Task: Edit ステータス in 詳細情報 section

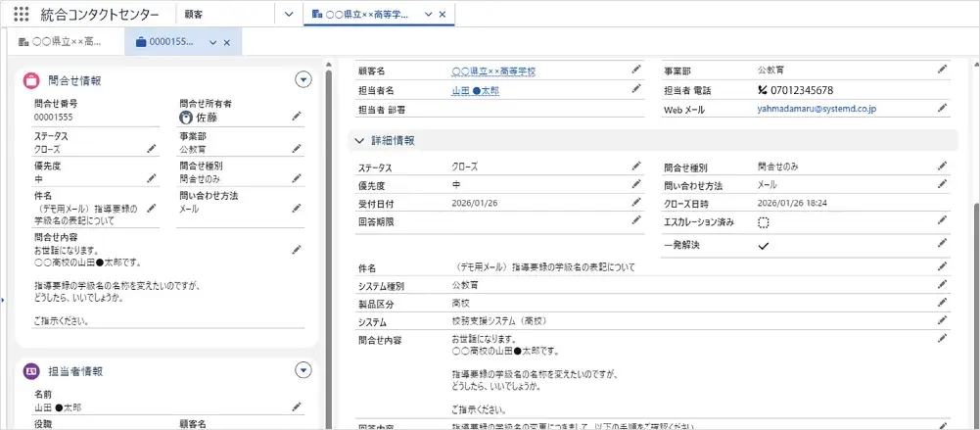Action: (x=636, y=166)
